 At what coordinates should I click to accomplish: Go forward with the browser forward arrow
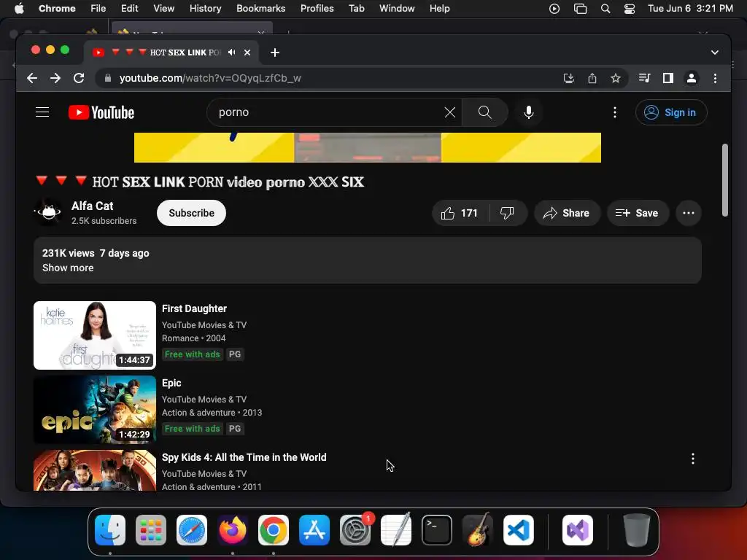pyautogui.click(x=55, y=78)
